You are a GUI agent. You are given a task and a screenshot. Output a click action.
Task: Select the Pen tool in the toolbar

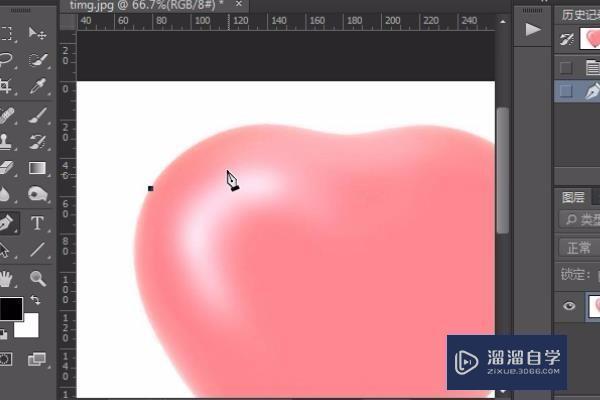[x=7, y=223]
